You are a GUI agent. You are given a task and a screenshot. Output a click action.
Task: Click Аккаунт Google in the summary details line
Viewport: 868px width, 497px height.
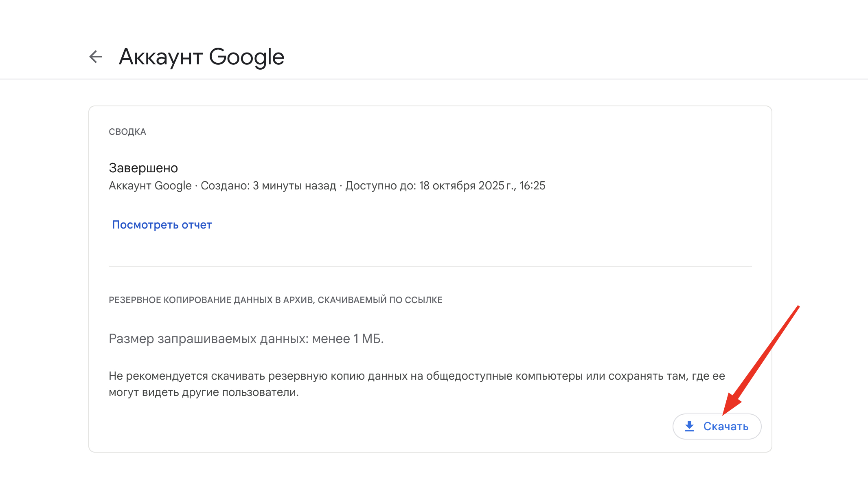click(x=150, y=186)
